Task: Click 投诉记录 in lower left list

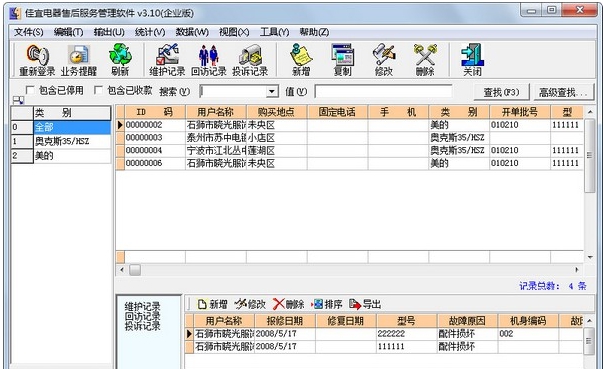Action: pos(143,326)
